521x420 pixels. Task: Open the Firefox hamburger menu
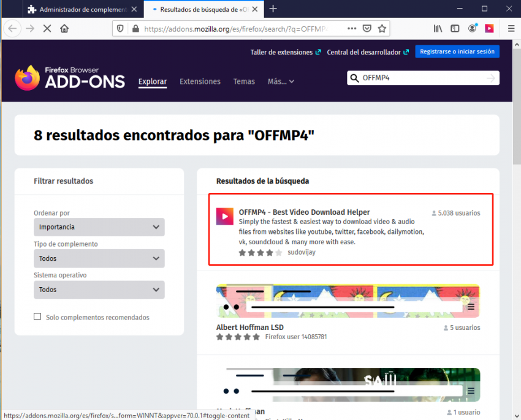511,29
